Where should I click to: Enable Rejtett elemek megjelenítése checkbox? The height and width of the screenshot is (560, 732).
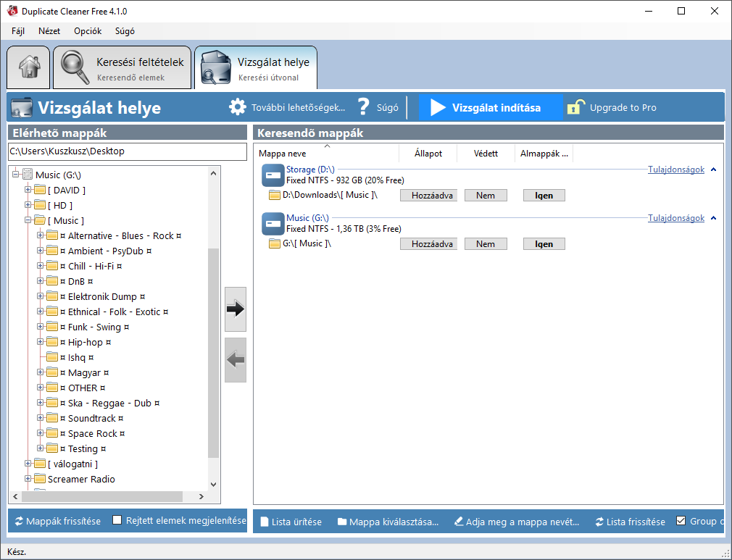(117, 520)
